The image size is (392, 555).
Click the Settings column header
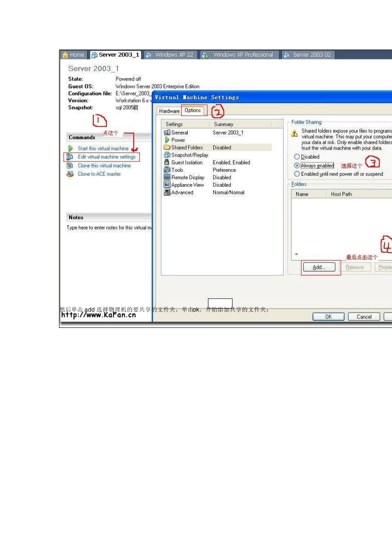pyautogui.click(x=186, y=124)
